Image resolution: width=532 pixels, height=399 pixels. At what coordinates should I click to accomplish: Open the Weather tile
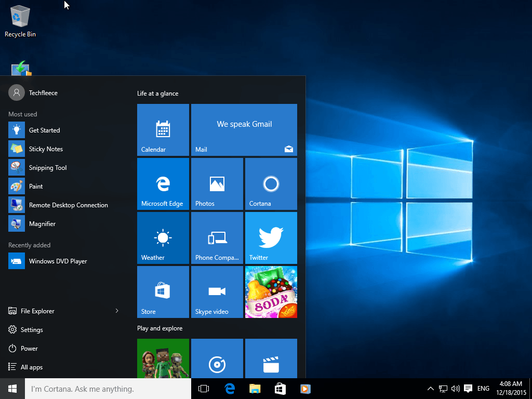click(163, 238)
